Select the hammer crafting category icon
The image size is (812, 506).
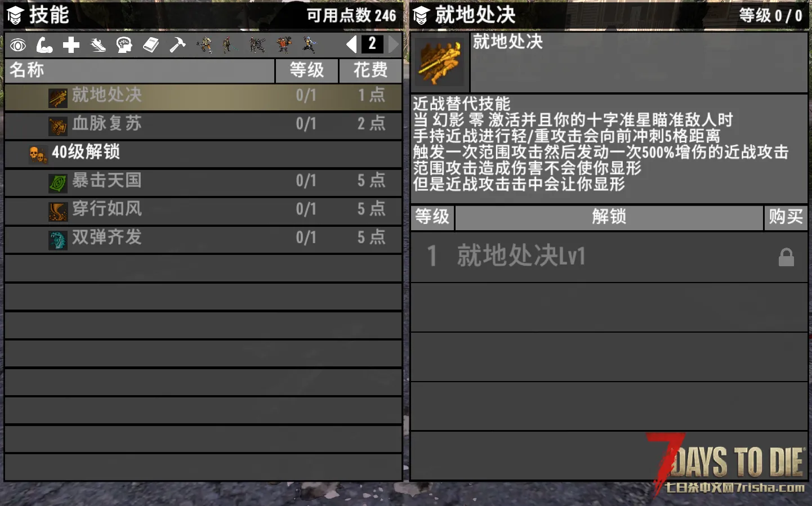pyautogui.click(x=177, y=45)
